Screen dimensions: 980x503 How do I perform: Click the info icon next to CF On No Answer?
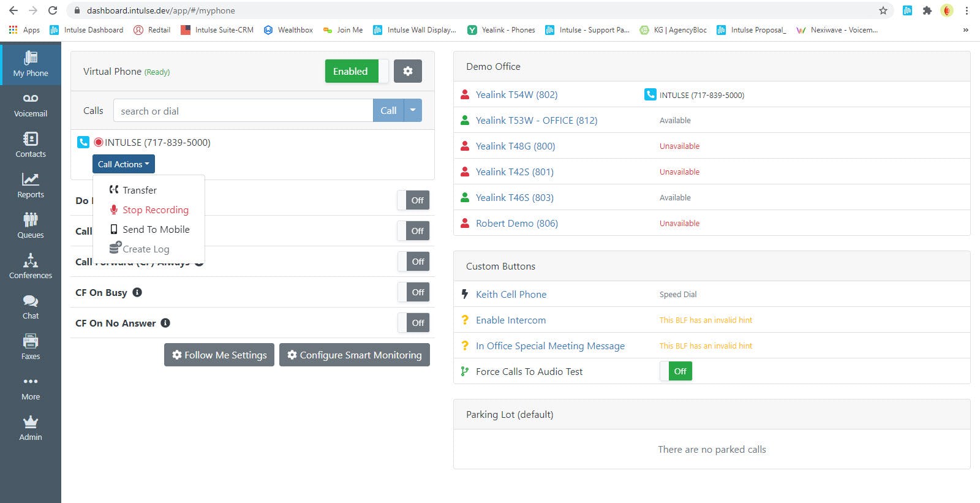(165, 323)
